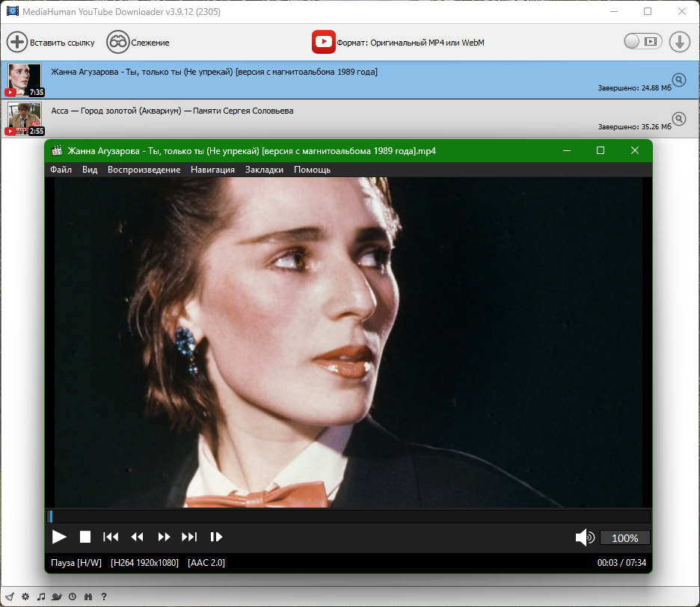Screen dimensions: 700x607
Task: Click the Вставить ссылку plus icon
Action: (x=17, y=43)
